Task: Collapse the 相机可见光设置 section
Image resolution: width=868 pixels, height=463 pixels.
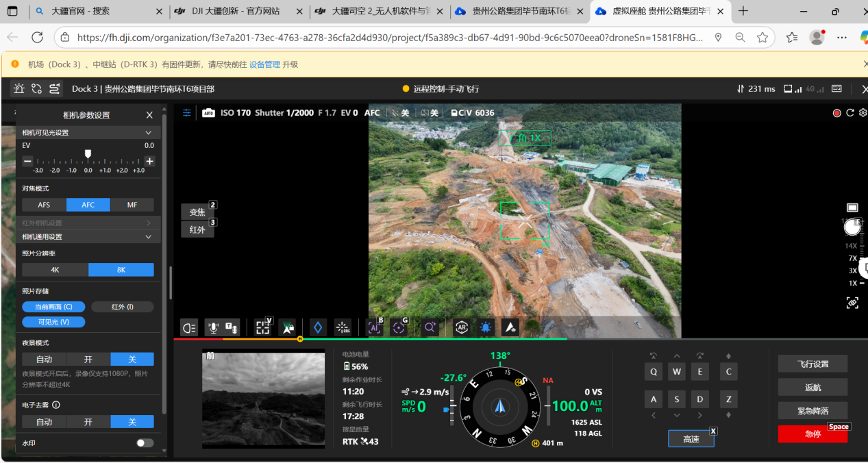Action: [x=148, y=133]
